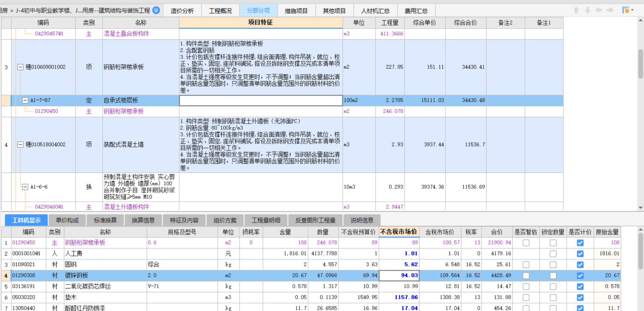Switch to 换算信息 tab
Screen dimensions: 644x311
pos(143,220)
